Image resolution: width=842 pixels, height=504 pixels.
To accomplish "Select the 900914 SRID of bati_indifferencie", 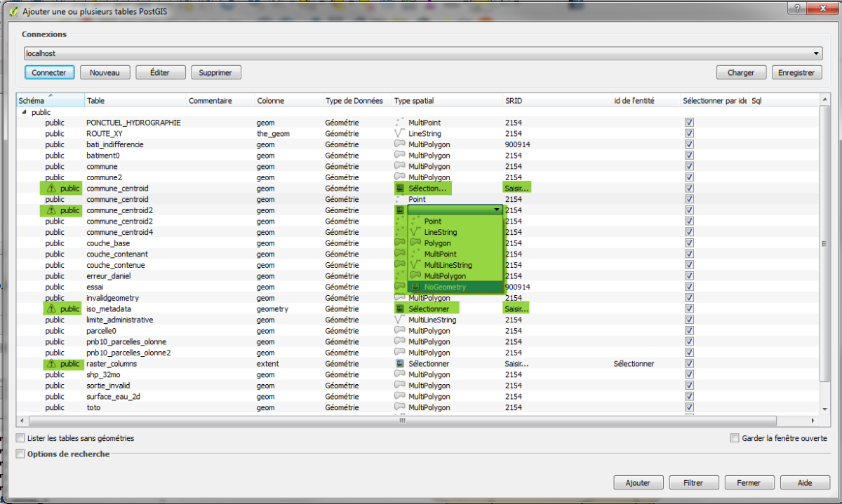I will point(517,144).
